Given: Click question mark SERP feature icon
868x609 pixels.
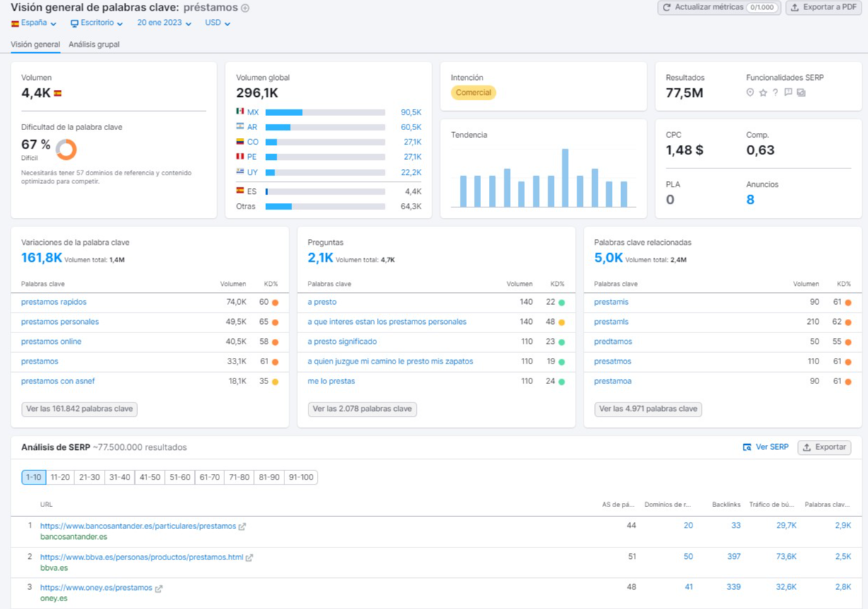Looking at the screenshot, I should click(775, 93).
